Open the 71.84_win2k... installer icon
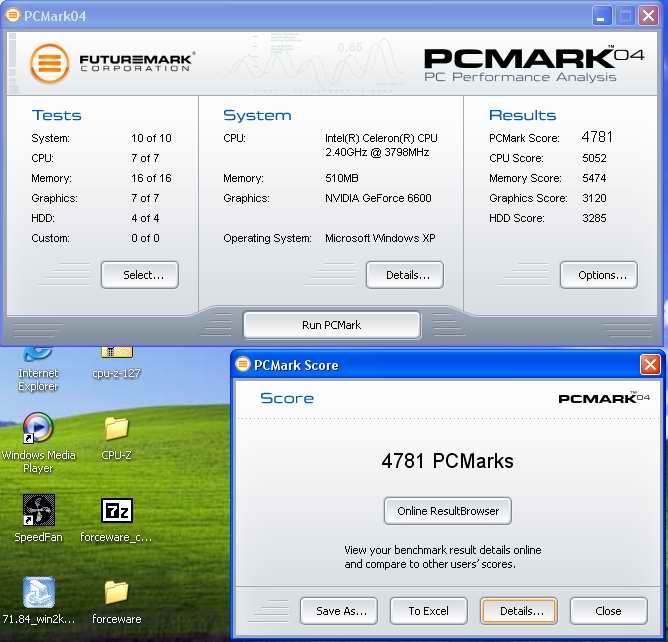 tap(38, 601)
